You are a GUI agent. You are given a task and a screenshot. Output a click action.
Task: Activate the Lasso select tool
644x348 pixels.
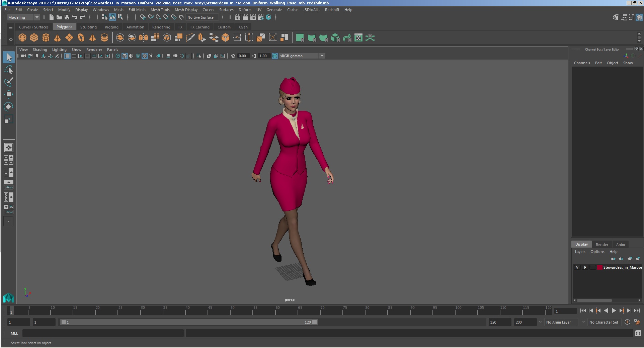[x=9, y=70]
